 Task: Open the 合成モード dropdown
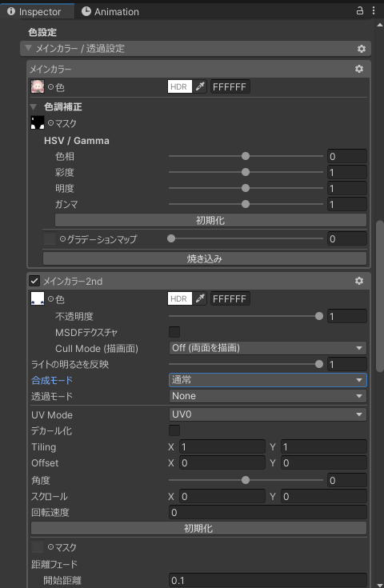[x=268, y=380]
